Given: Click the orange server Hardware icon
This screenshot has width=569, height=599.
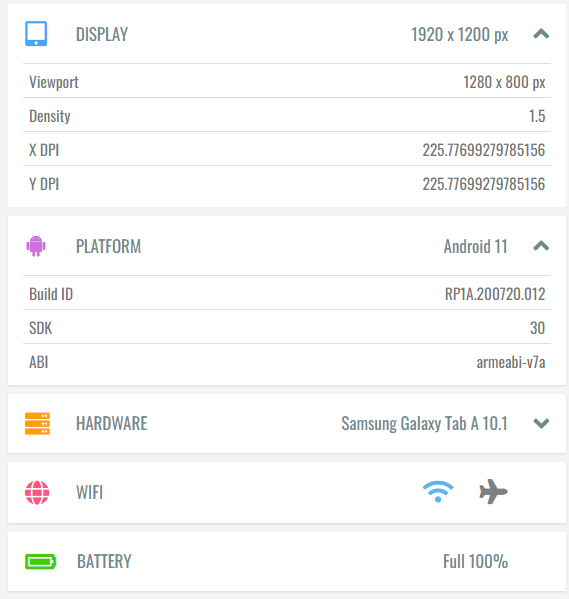Looking at the screenshot, I should (x=37, y=423).
